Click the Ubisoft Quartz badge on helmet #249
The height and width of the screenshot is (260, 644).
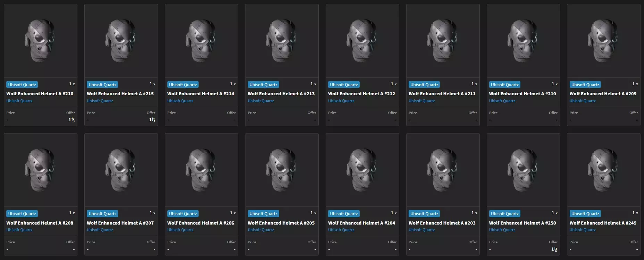tap(585, 214)
